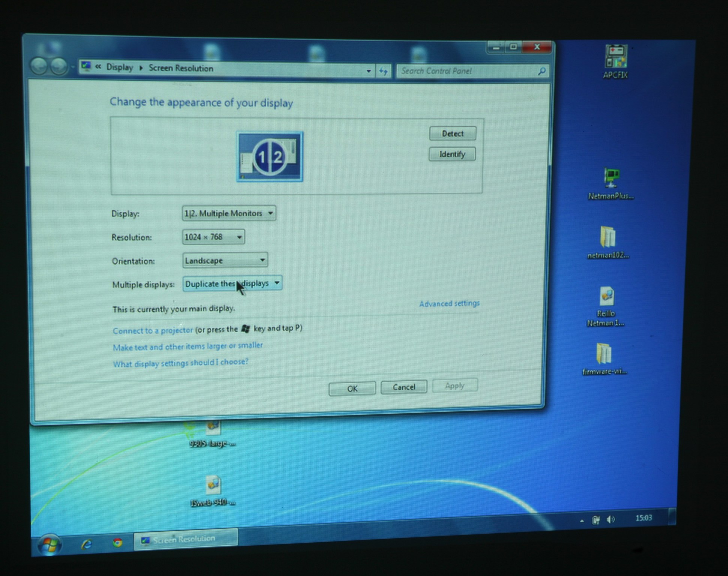Screen dimensions: 728x576
Task: Click the greyed Apply button
Action: coord(455,385)
